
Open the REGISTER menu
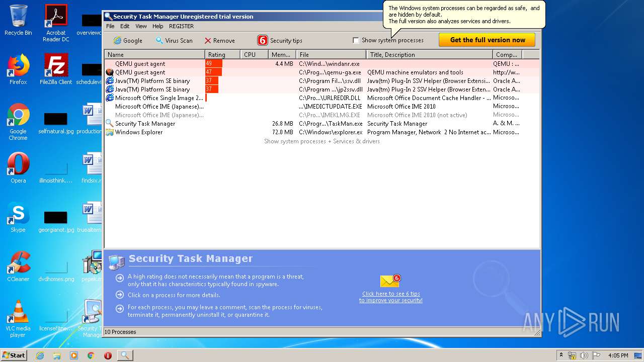point(181,26)
